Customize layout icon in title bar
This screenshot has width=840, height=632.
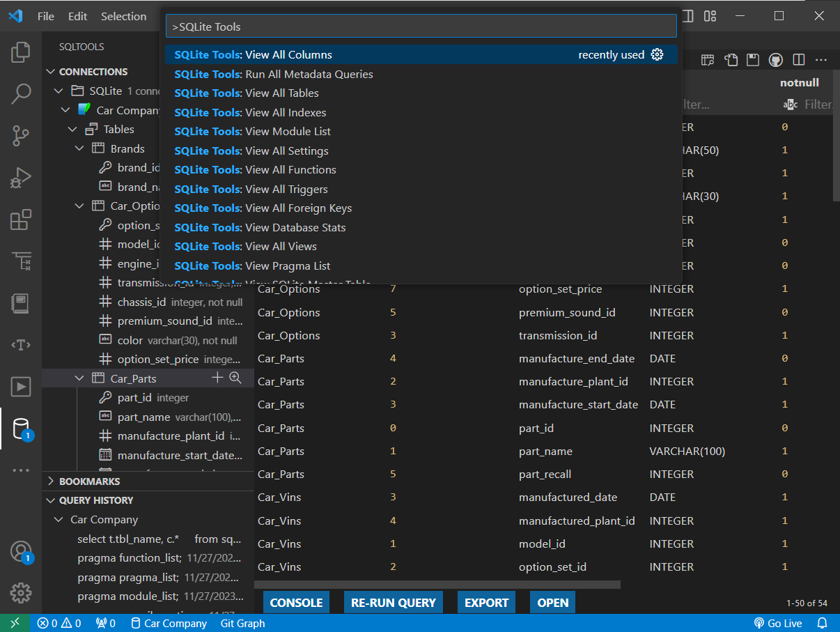(710, 16)
